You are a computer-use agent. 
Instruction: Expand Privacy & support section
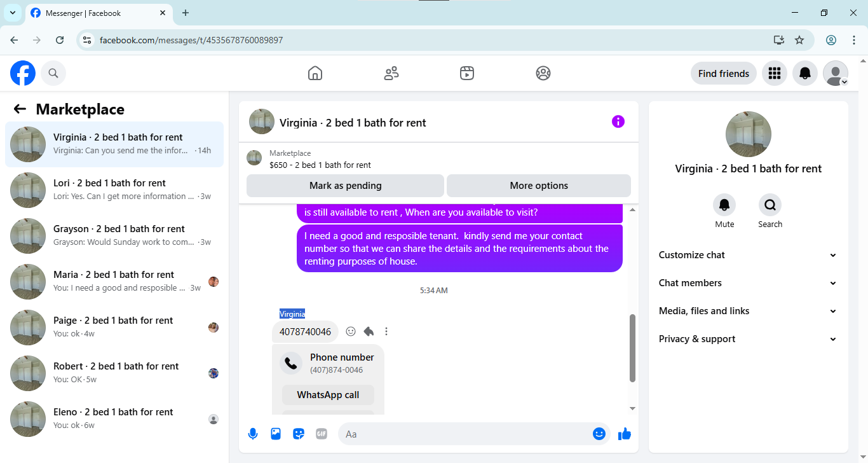pyautogui.click(x=749, y=339)
